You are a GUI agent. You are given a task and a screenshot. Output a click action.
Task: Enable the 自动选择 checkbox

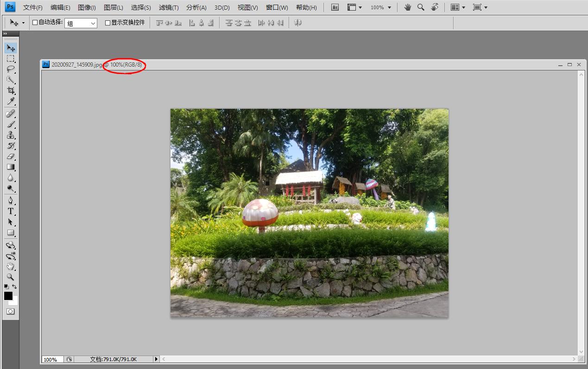point(35,23)
